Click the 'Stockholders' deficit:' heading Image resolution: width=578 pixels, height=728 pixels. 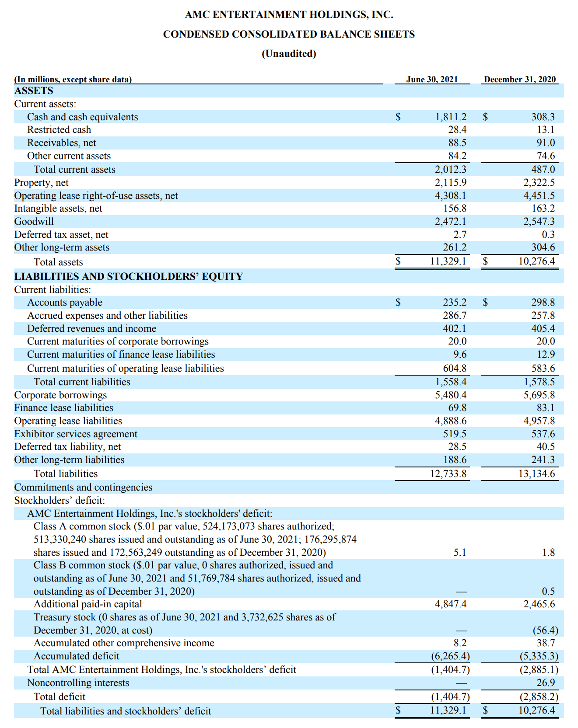pyautogui.click(x=60, y=501)
